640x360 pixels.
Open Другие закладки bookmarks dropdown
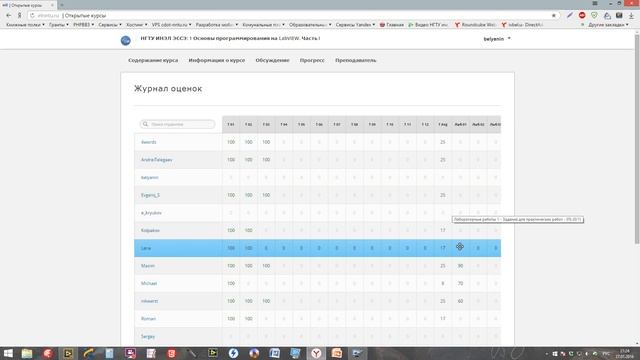coord(608,25)
